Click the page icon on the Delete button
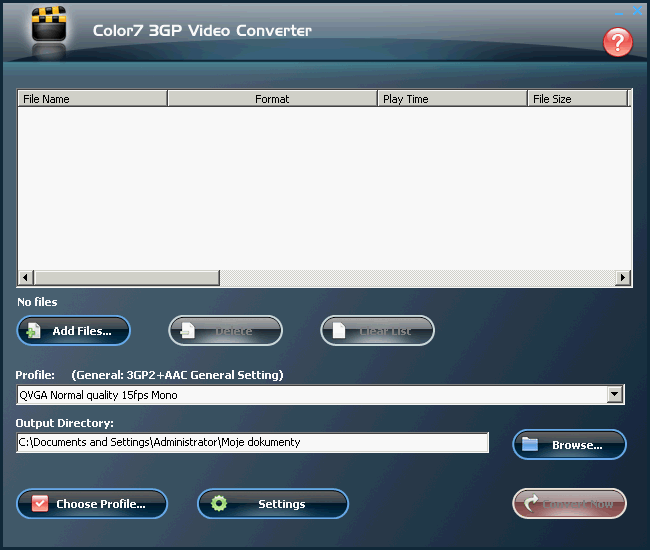Viewport: 650px width, 550px height. (x=187, y=331)
